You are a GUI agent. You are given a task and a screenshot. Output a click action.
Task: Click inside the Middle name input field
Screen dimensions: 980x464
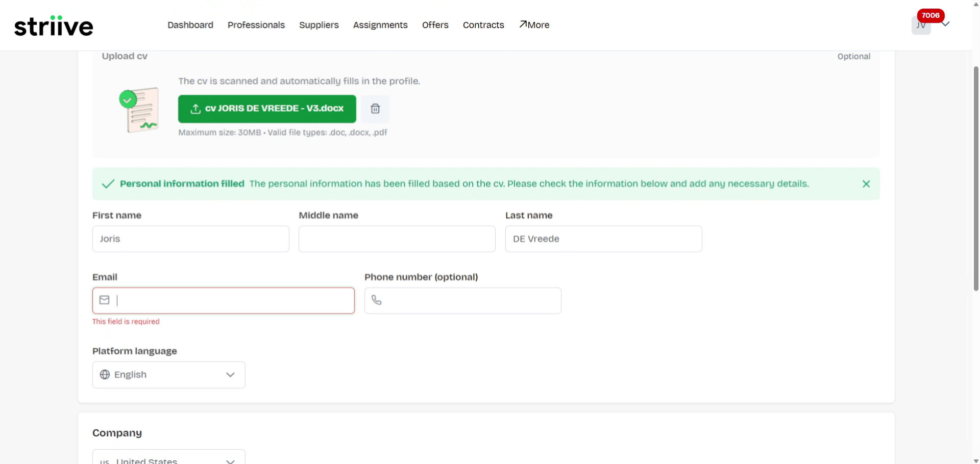(x=397, y=239)
